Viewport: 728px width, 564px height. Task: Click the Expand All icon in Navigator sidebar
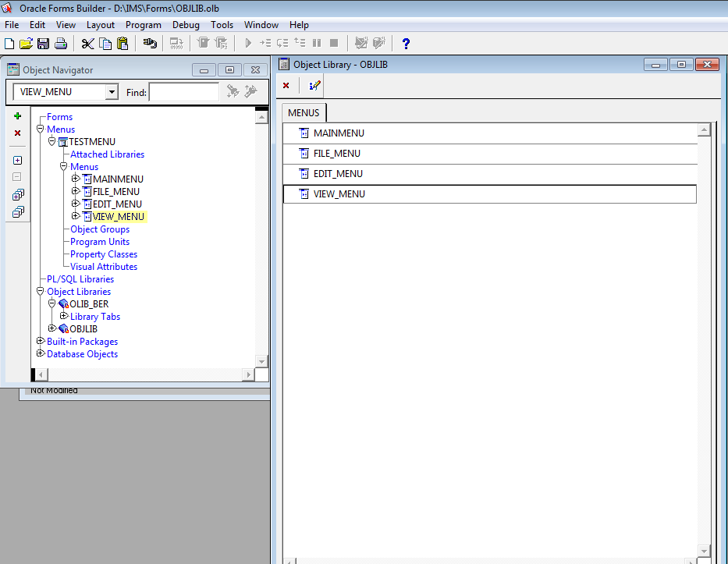tap(18, 194)
